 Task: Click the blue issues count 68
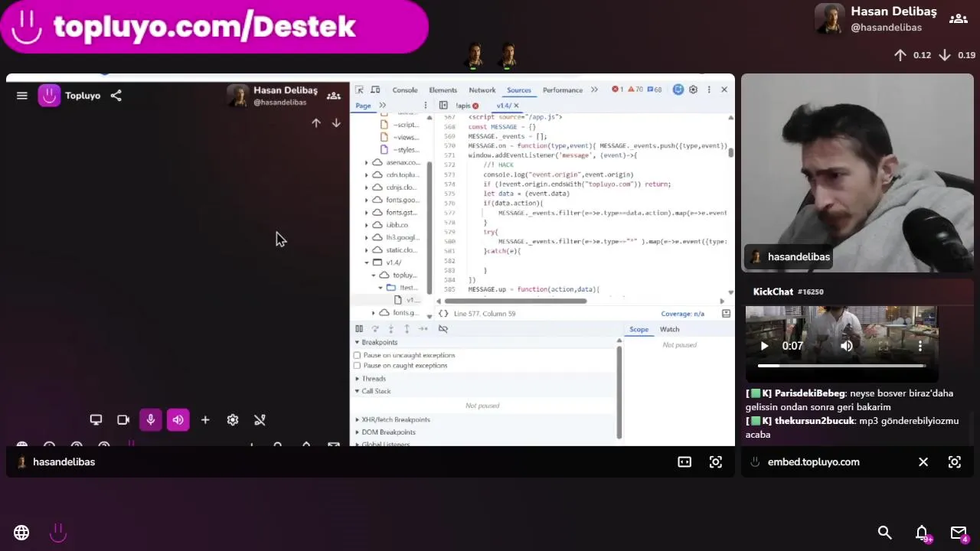click(x=654, y=90)
